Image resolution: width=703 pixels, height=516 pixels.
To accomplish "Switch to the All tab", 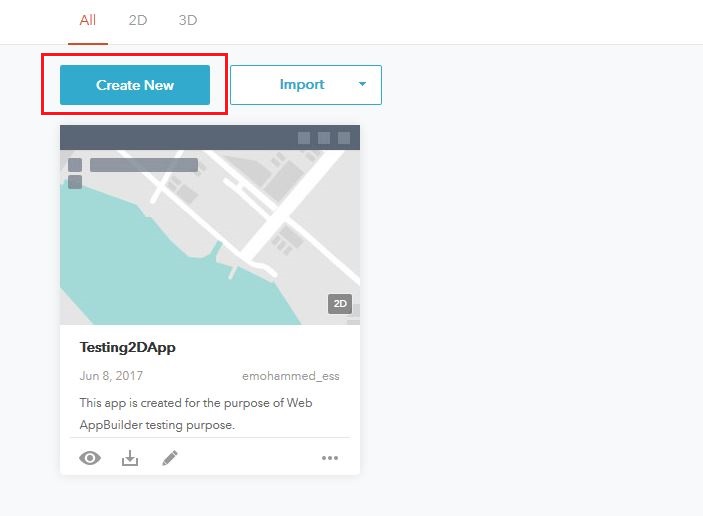I will 87,20.
